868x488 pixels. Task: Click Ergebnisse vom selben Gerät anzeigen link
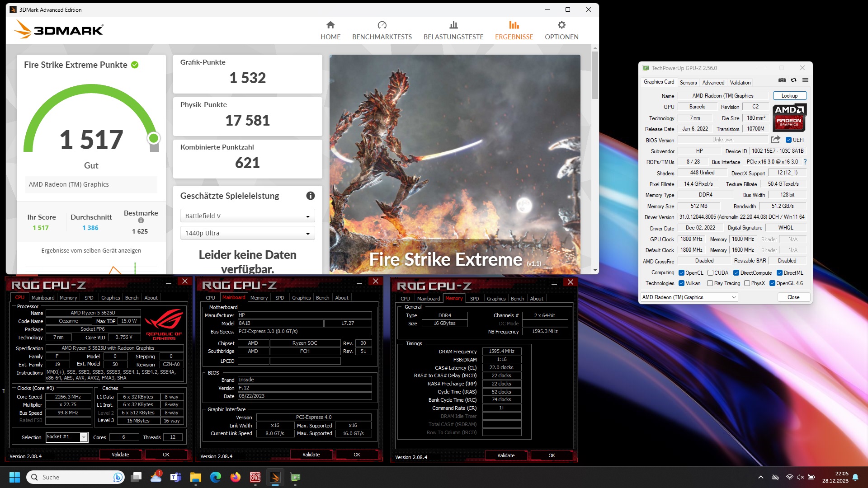91,250
